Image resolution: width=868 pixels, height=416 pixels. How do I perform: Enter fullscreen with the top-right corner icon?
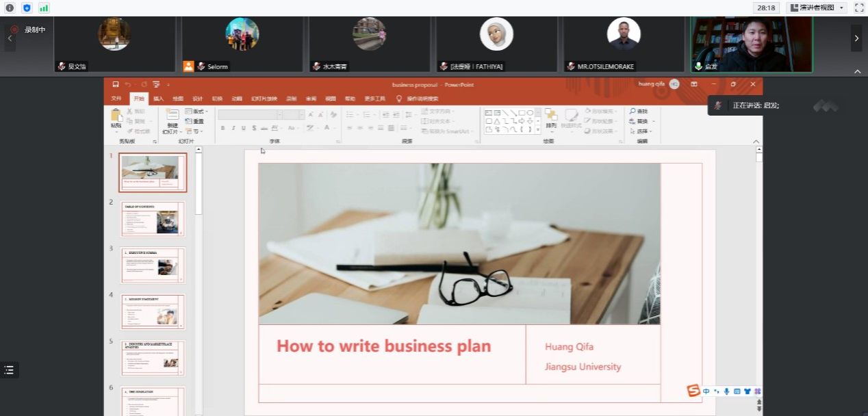click(x=859, y=8)
